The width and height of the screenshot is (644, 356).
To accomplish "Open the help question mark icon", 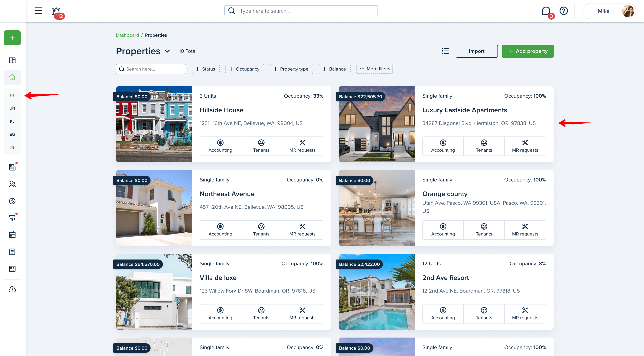I will tap(564, 11).
